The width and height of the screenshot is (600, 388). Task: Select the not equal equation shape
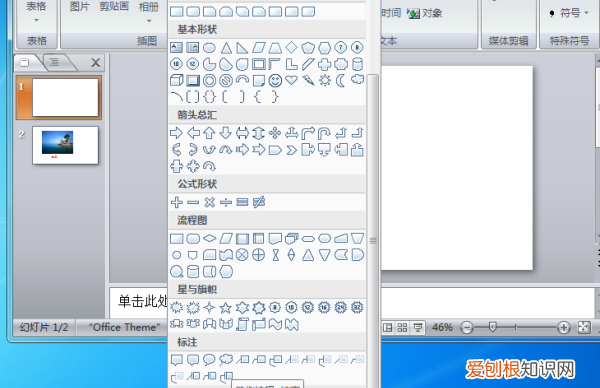(259, 202)
